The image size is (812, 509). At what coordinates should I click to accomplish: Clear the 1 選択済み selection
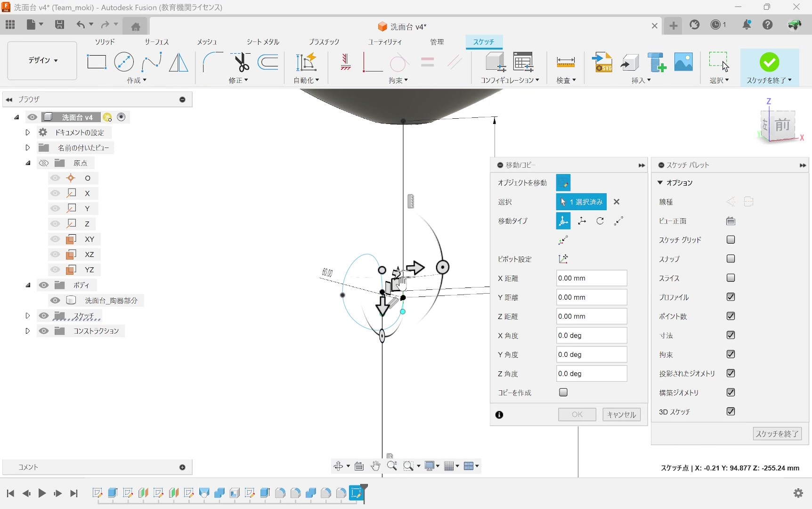click(x=617, y=202)
